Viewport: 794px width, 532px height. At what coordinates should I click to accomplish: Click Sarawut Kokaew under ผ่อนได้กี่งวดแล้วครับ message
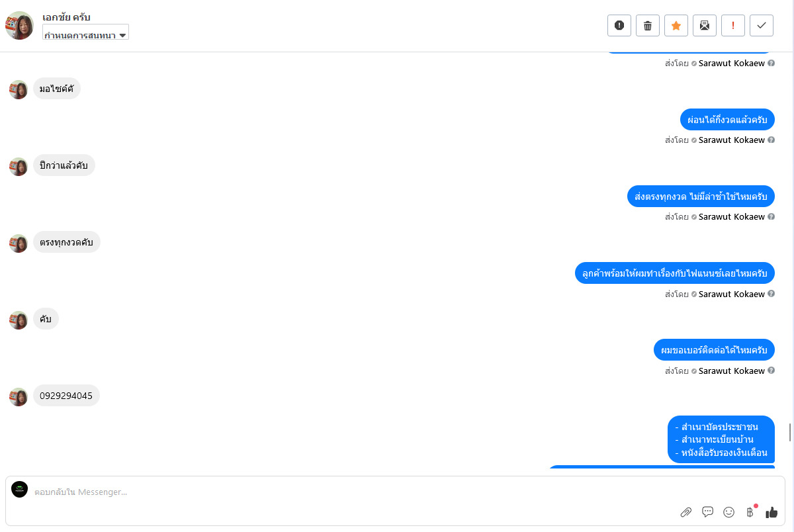pos(731,140)
